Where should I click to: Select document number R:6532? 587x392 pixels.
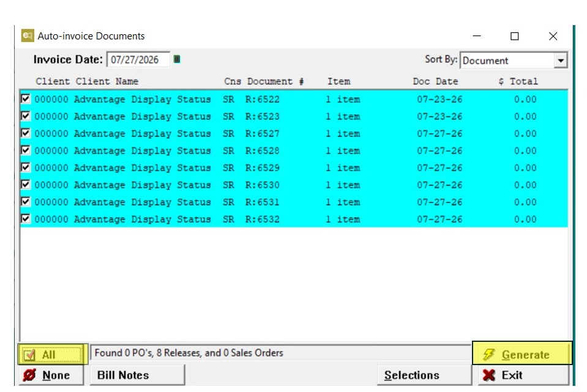point(263,219)
